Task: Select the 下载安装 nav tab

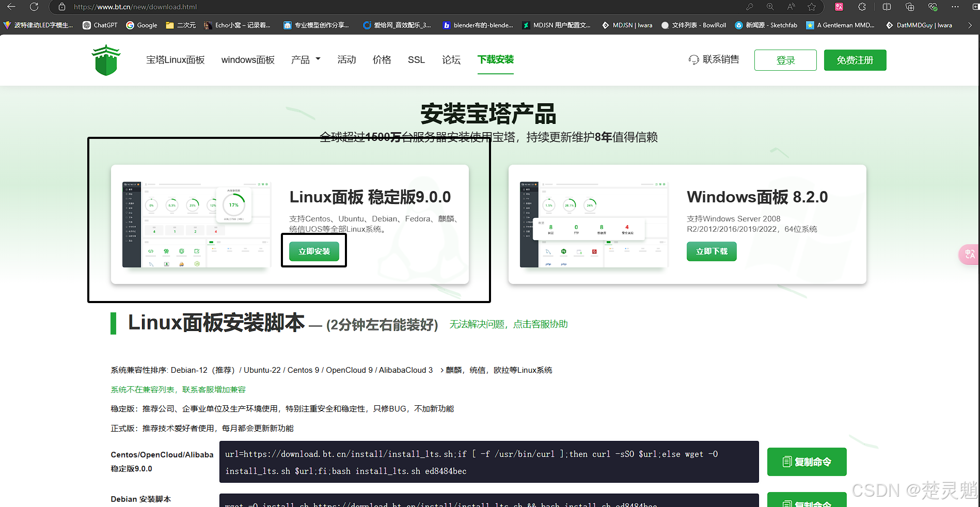Action: (496, 60)
